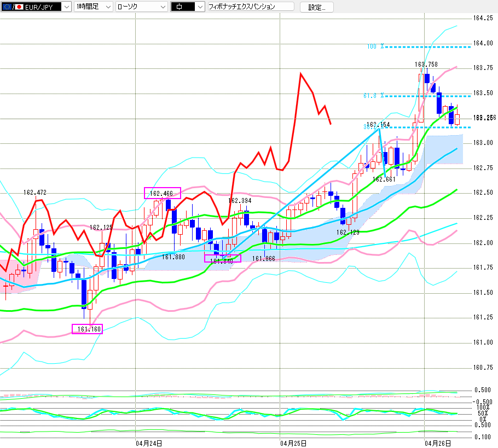Click the 61.8 % Fibonacci level label
The width and height of the screenshot is (498, 448).
(371, 96)
